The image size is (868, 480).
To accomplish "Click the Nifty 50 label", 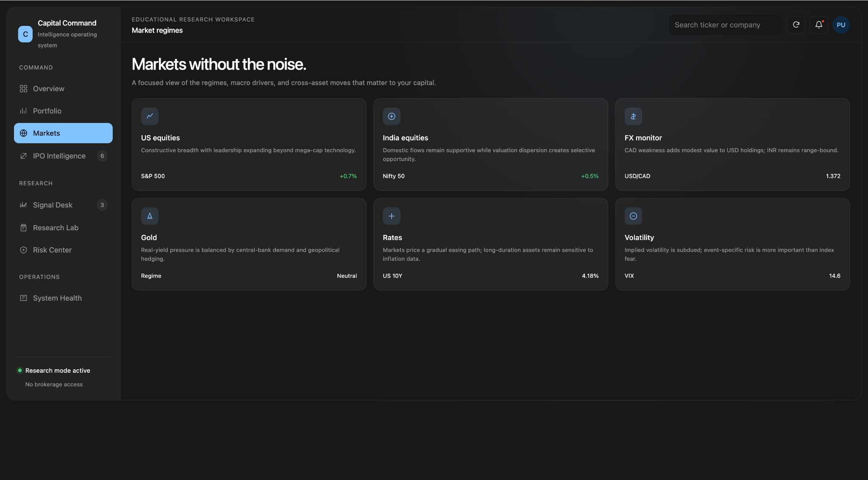I will point(394,176).
